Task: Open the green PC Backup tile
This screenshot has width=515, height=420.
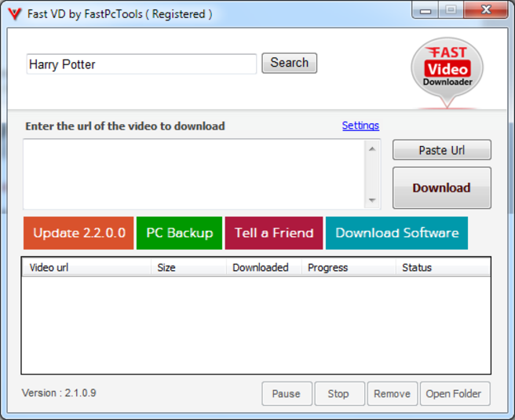Action: [x=179, y=233]
